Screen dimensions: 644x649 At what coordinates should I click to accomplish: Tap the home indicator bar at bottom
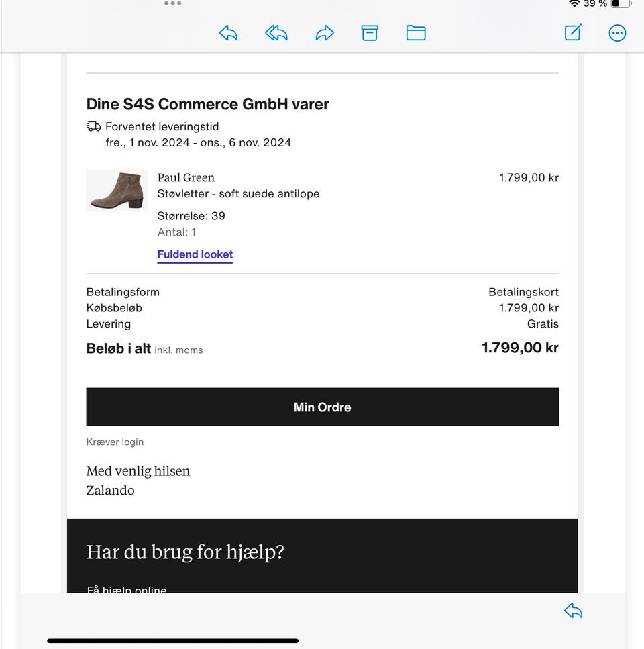click(x=172, y=641)
